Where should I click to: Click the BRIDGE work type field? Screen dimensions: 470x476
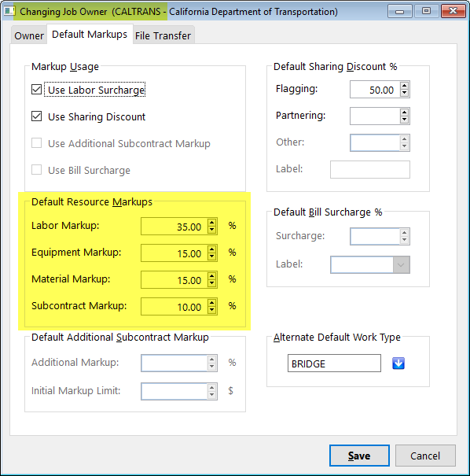334,363
